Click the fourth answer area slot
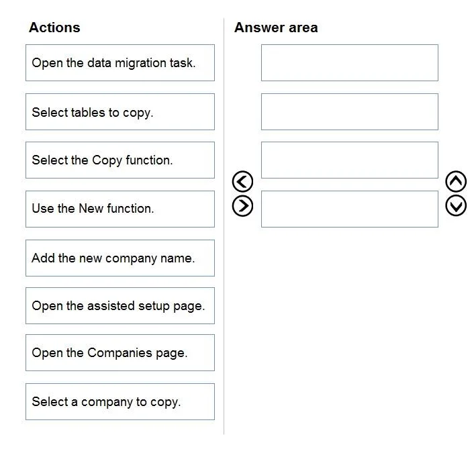 click(349, 209)
